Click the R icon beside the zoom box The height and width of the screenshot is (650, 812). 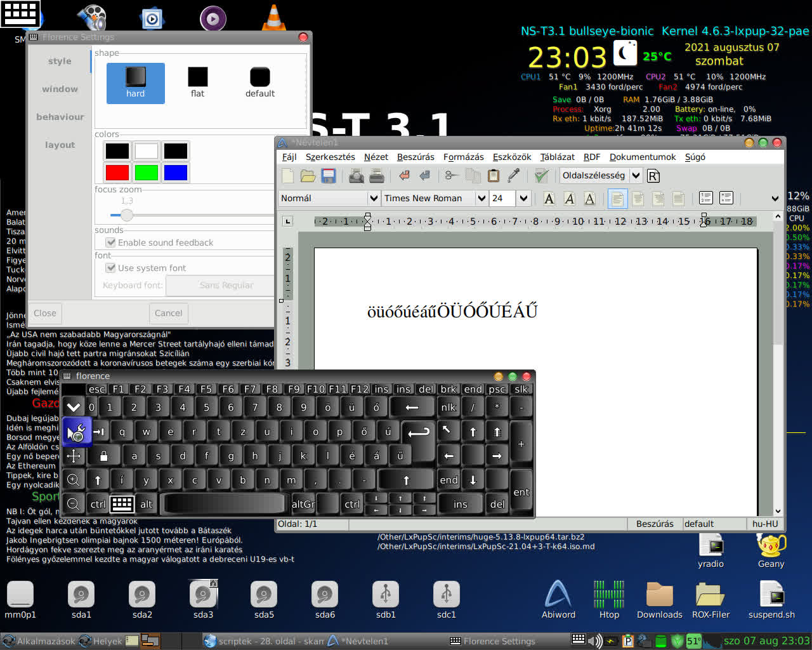pyautogui.click(x=653, y=176)
